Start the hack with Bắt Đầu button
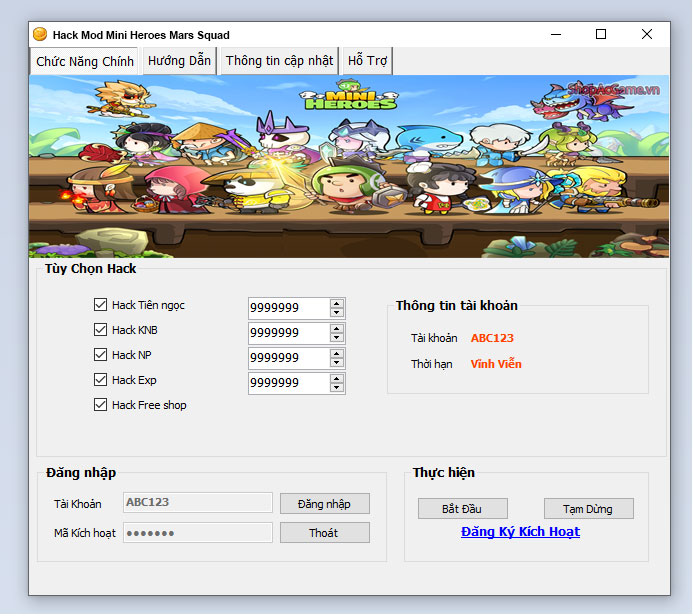The height and width of the screenshot is (616, 693). [x=462, y=509]
